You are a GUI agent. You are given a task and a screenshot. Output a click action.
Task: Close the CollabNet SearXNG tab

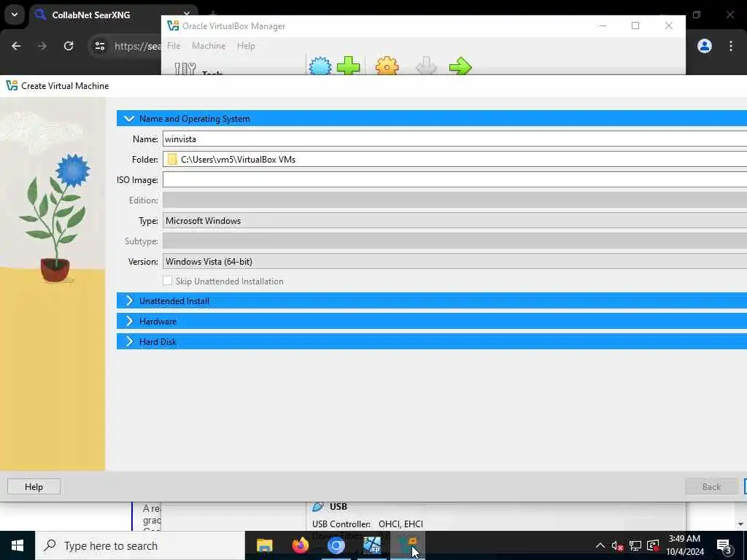pos(187,15)
